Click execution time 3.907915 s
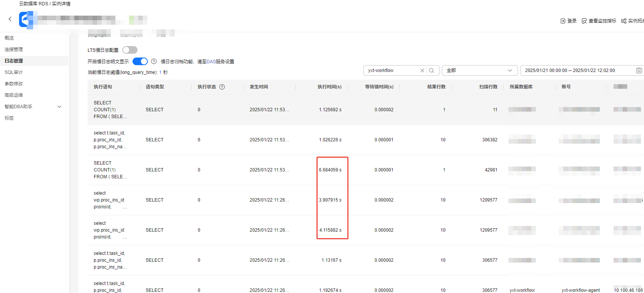644x293 pixels. pyautogui.click(x=330, y=200)
